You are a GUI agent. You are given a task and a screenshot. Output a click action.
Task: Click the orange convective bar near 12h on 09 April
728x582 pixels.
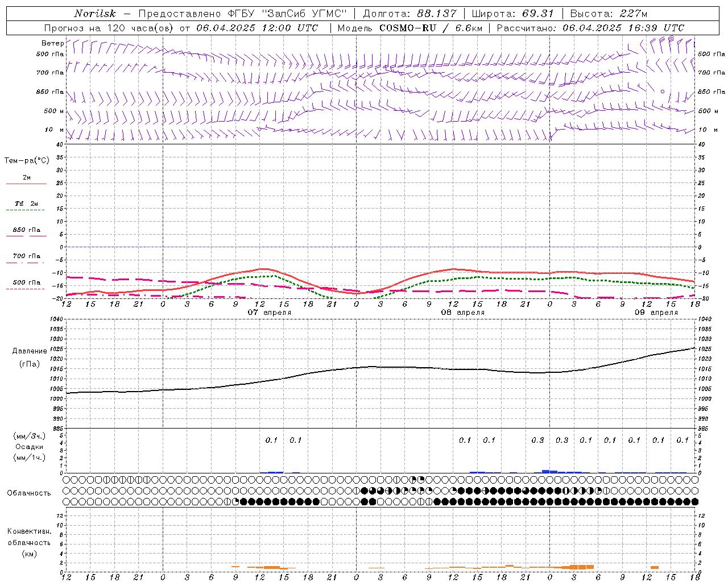pyautogui.click(x=655, y=567)
